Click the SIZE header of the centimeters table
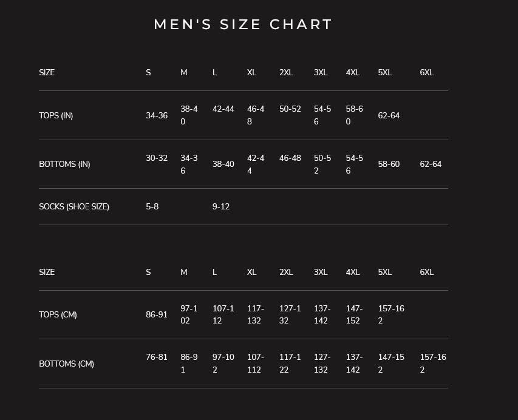518x420 pixels. (47, 272)
